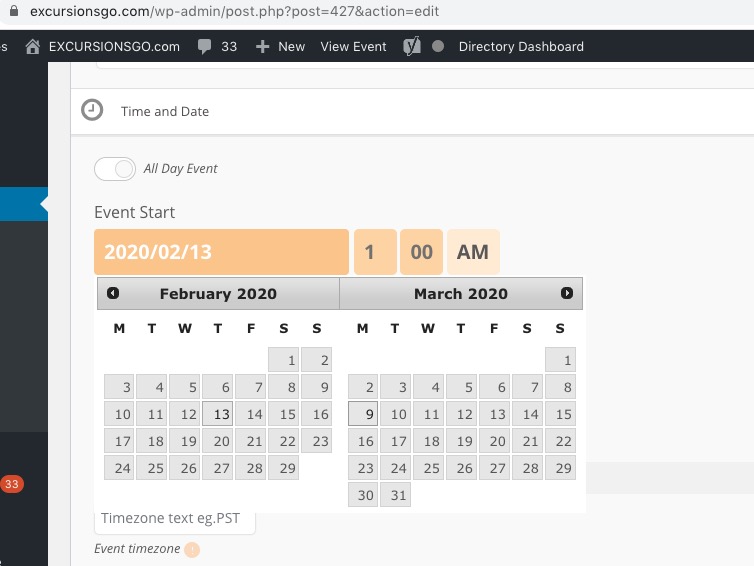The height and width of the screenshot is (566, 754).
Task: Open the comments bubble icon showing 33
Action: 205,46
